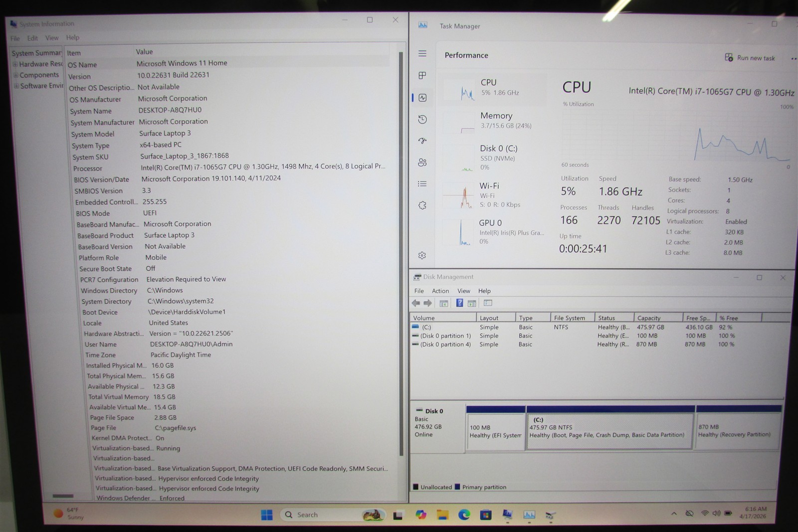Image resolution: width=798 pixels, height=532 pixels.
Task: Open Edit menu in System Information
Action: point(32,38)
